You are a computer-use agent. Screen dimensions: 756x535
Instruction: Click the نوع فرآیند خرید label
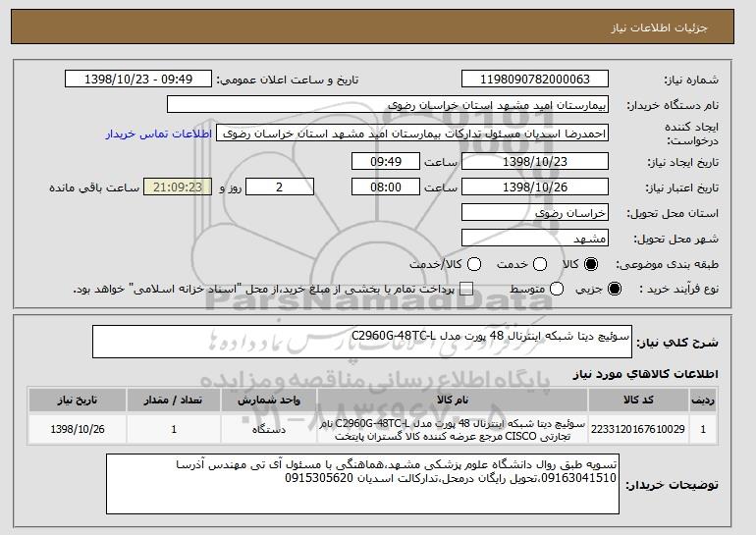[x=678, y=290]
